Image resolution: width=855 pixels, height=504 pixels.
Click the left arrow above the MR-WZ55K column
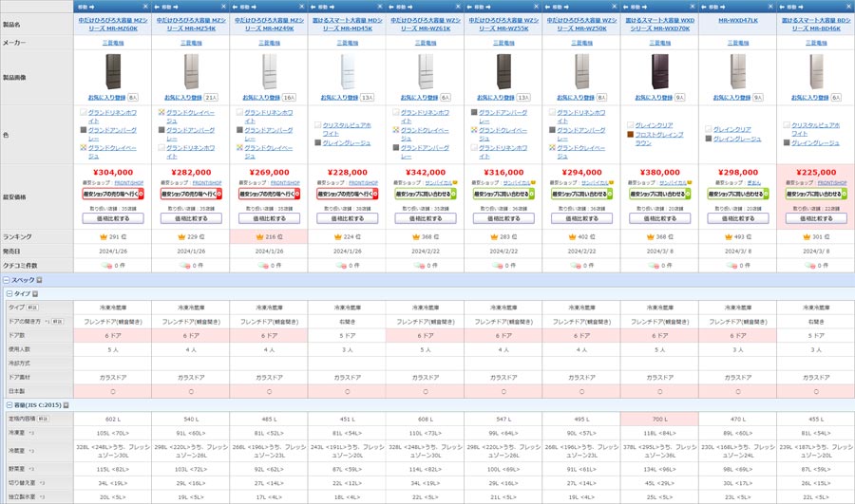470,7
